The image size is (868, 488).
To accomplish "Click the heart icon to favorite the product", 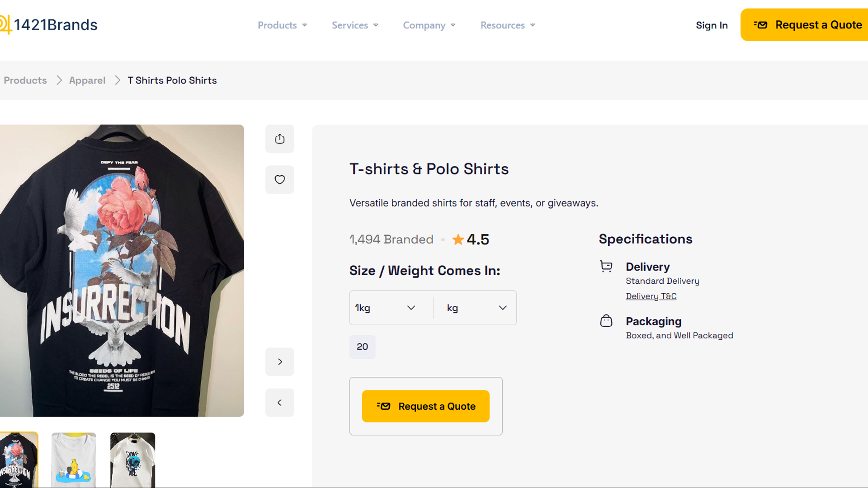I will (279, 179).
